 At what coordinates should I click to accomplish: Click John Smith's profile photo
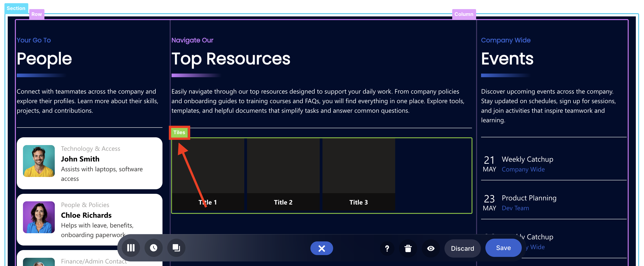point(39,161)
